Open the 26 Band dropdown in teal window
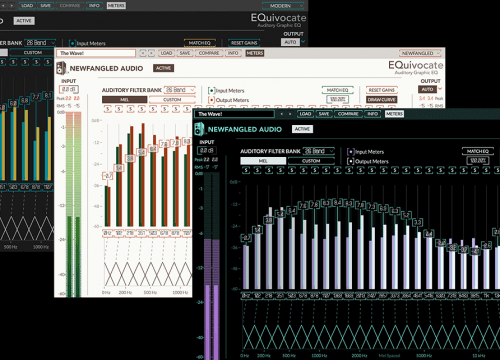This screenshot has width=500, height=360. 319,151
